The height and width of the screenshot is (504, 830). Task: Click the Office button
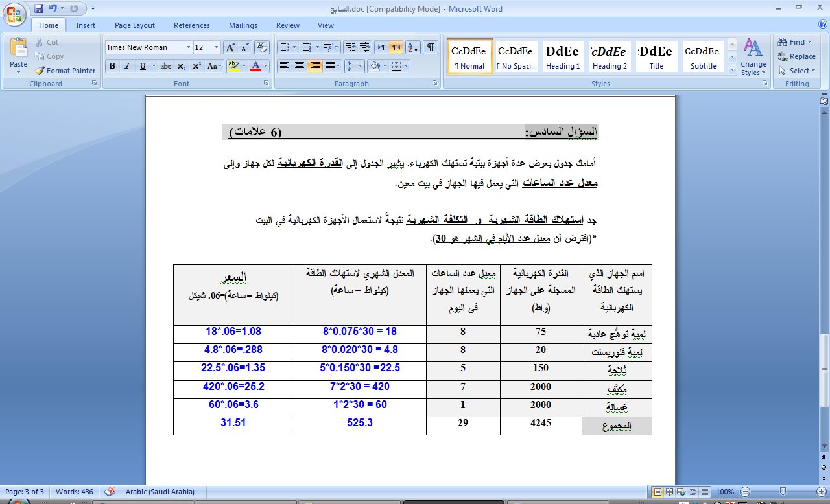(x=14, y=14)
